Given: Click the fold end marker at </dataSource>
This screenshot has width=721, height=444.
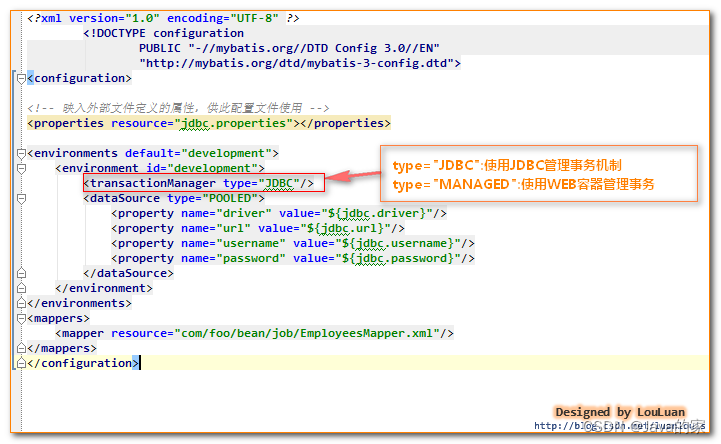Looking at the screenshot, I should point(21,273).
